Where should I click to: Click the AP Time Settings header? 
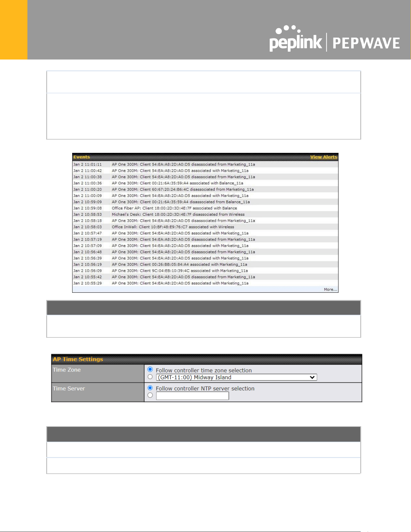[x=207, y=359]
